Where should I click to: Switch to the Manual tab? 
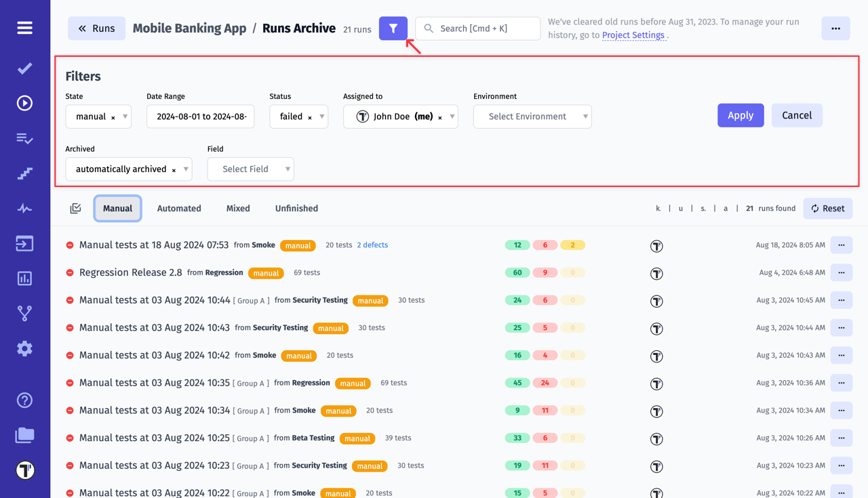point(117,209)
